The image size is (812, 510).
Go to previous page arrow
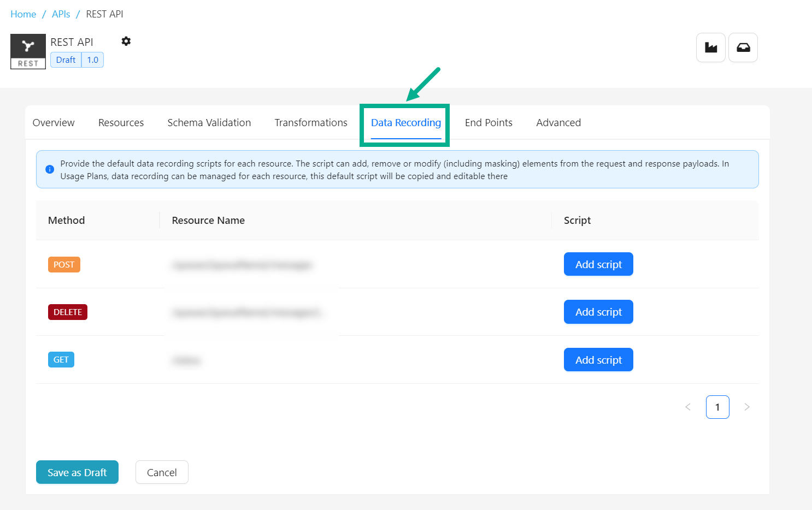(688, 407)
